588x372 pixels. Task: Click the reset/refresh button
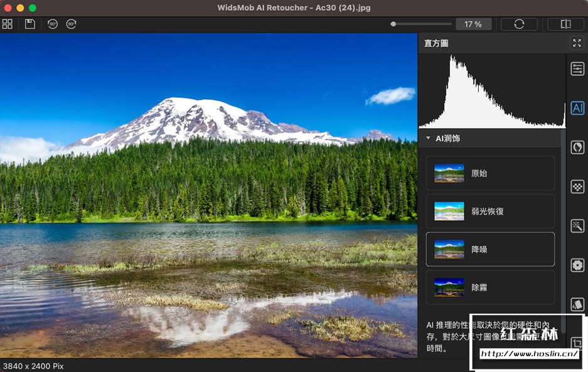point(519,24)
